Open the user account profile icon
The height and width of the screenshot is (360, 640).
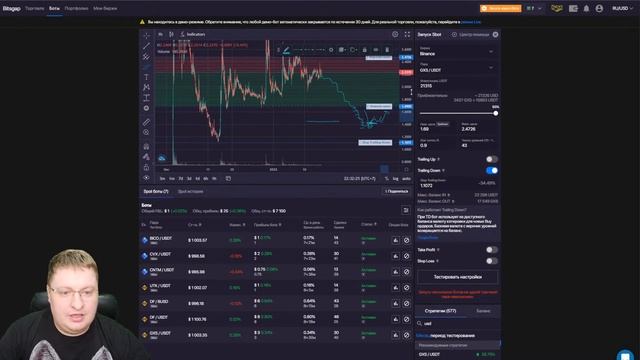[x=599, y=8]
